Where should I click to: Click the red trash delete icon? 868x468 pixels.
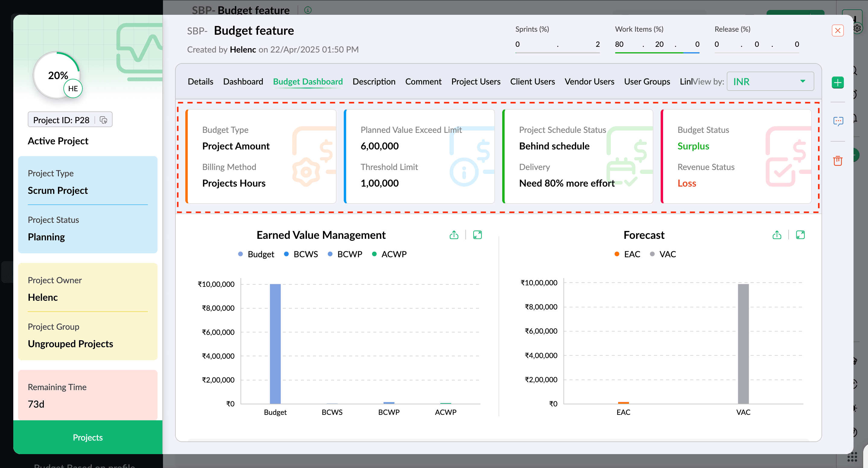(x=838, y=161)
